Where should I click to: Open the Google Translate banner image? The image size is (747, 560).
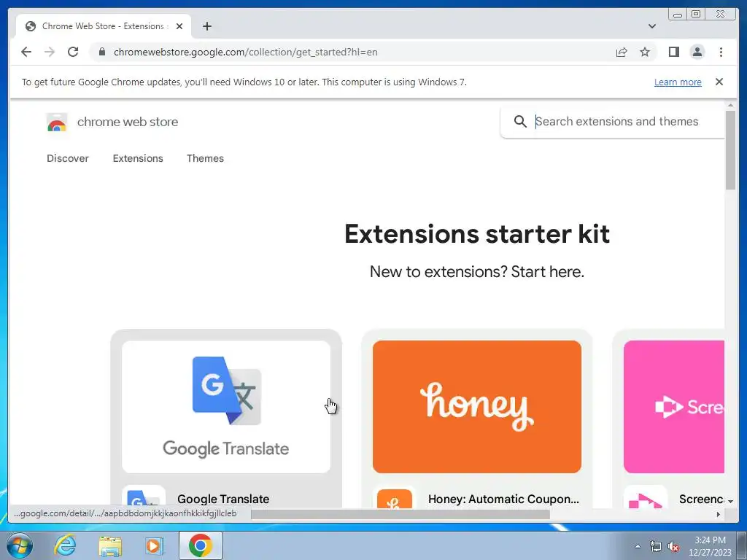click(x=226, y=407)
